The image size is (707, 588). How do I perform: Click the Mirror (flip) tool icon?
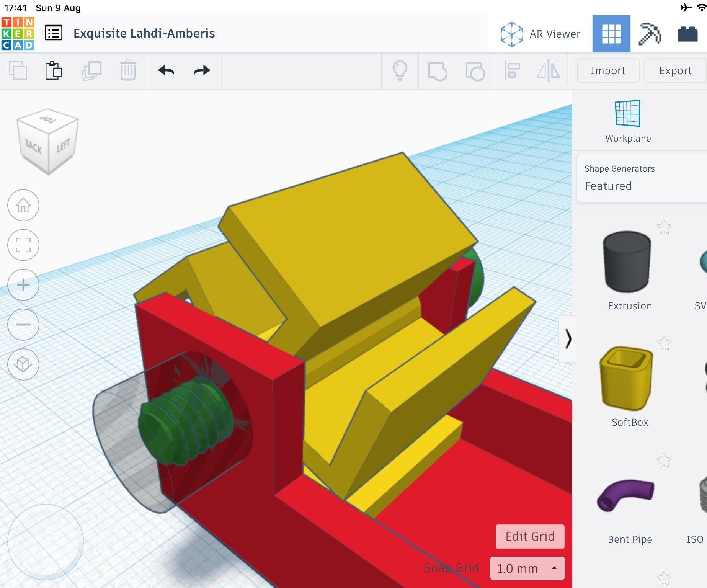click(548, 71)
